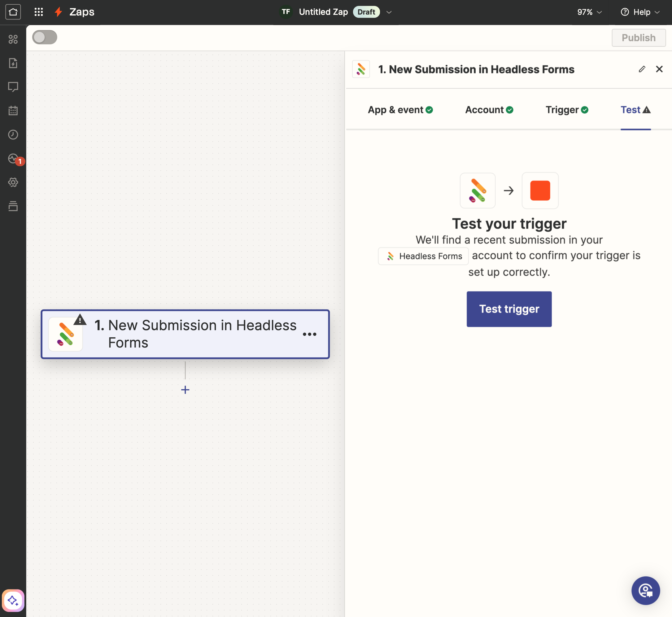
Task: Click the orange Zaps lightning bolt icon
Action: pyautogui.click(x=59, y=12)
